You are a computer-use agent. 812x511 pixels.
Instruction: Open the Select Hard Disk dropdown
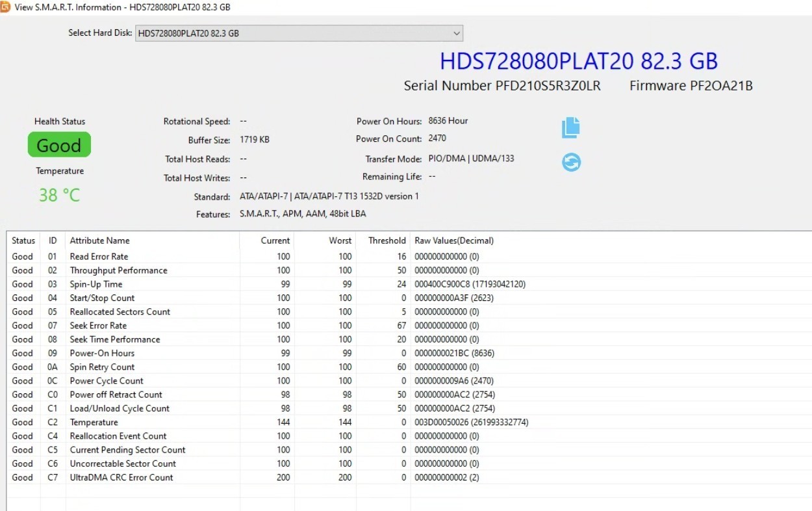(x=299, y=33)
